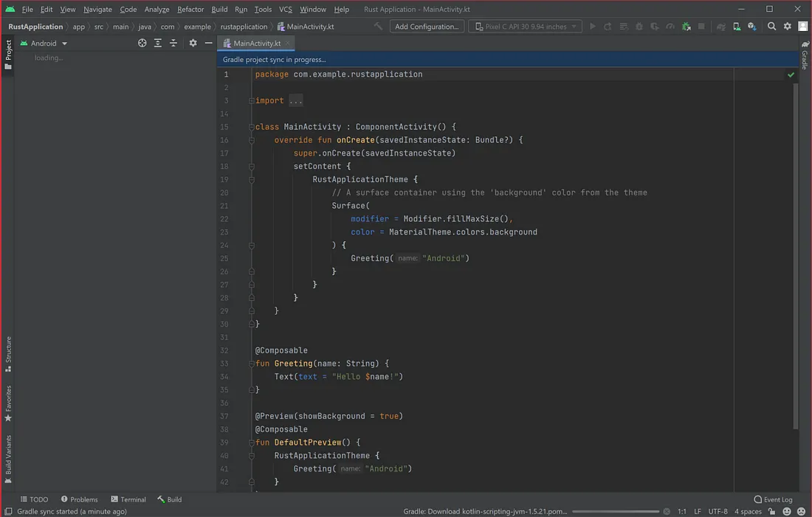Click the Android Studio logo icon
This screenshot has width=812, height=517.
[x=10, y=9]
